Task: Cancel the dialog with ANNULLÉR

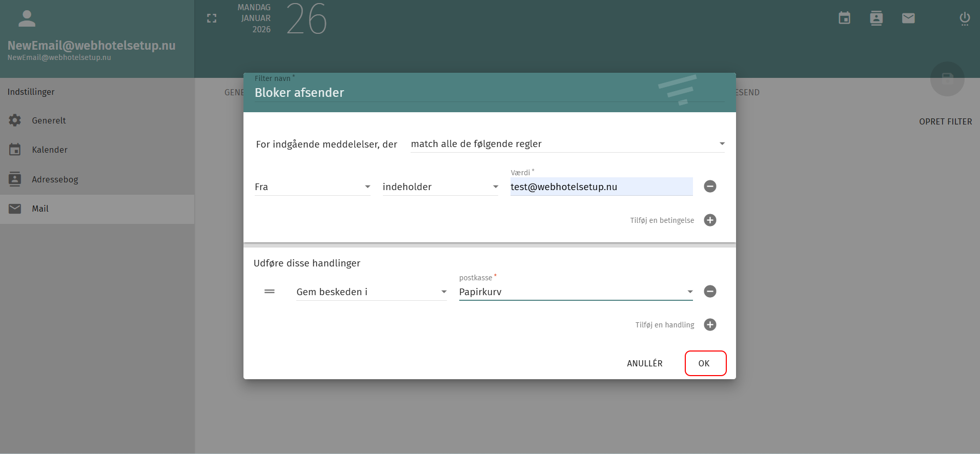Action: 644,363
